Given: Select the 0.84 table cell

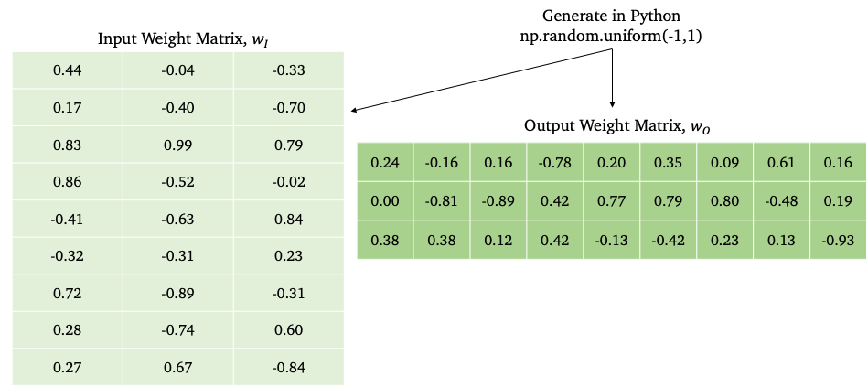Looking at the screenshot, I should 289,220.
